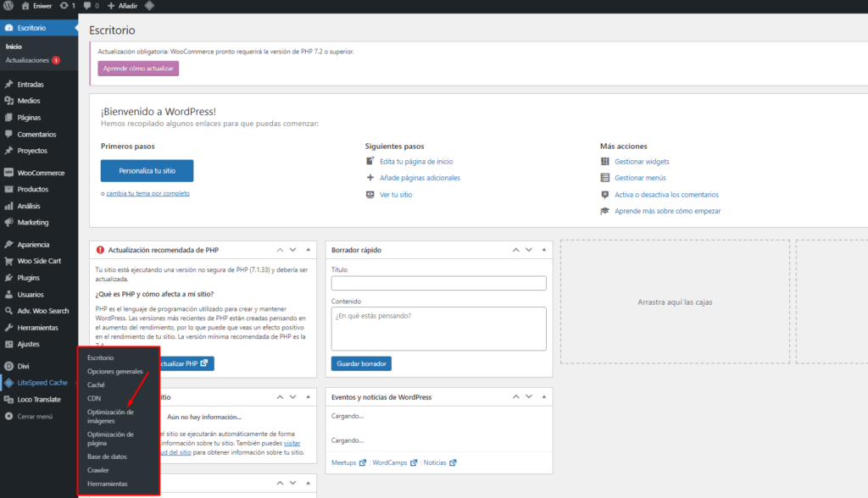Move the PHP update box up
Image resolution: width=868 pixels, height=498 pixels.
click(x=280, y=250)
